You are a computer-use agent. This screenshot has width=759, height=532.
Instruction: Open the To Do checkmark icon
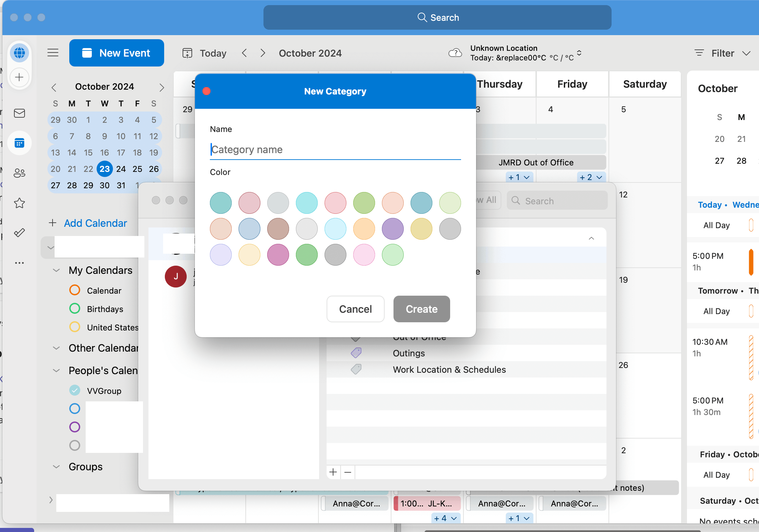pyautogui.click(x=19, y=233)
